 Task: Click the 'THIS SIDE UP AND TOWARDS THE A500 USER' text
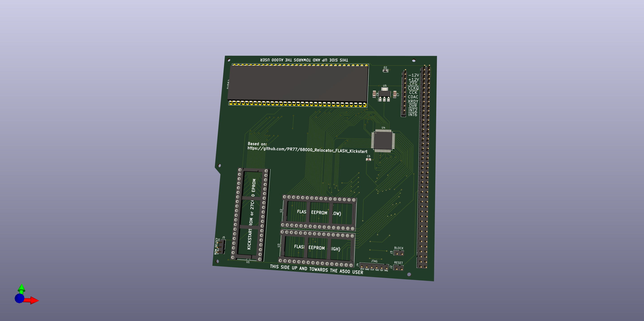click(x=316, y=269)
